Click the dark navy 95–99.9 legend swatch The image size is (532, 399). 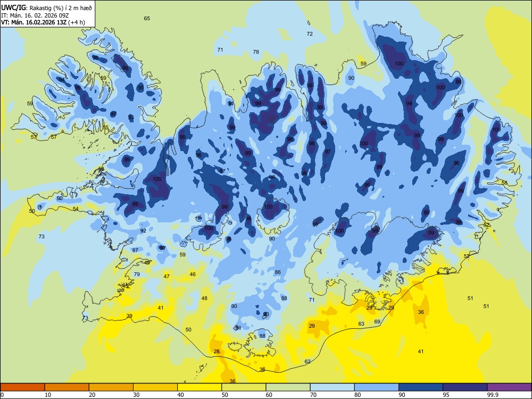coord(465,387)
